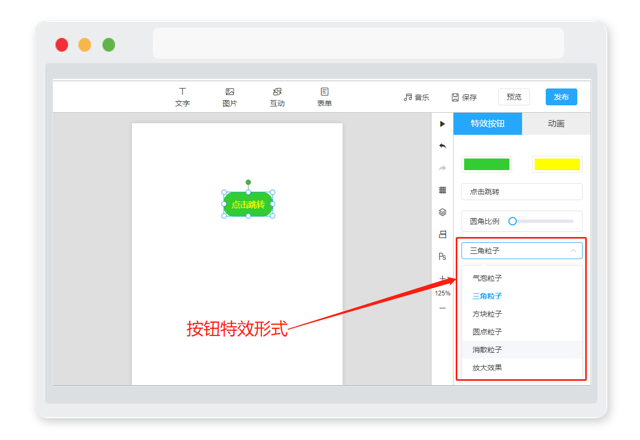
Task: Publish the page with 发布
Action: (561, 97)
